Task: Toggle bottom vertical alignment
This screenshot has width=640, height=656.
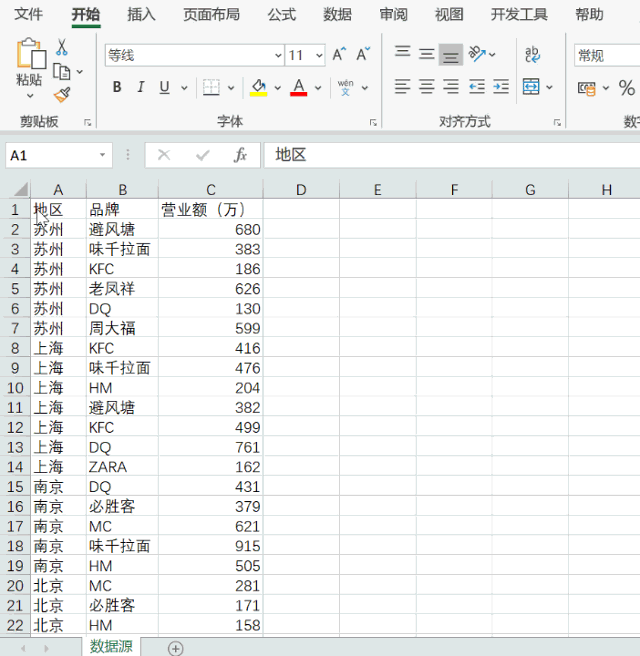Action: click(451, 55)
